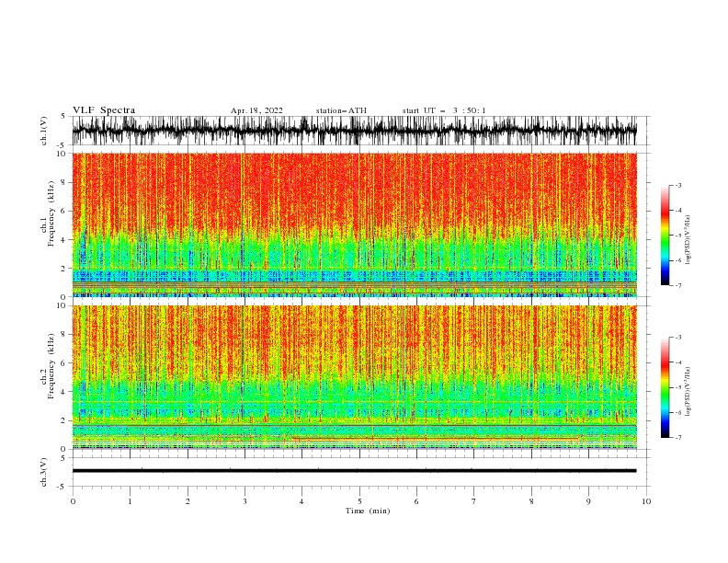The height and width of the screenshot is (563, 728).
Task: Click the "VLF Spectra" title text
Action: (104, 110)
